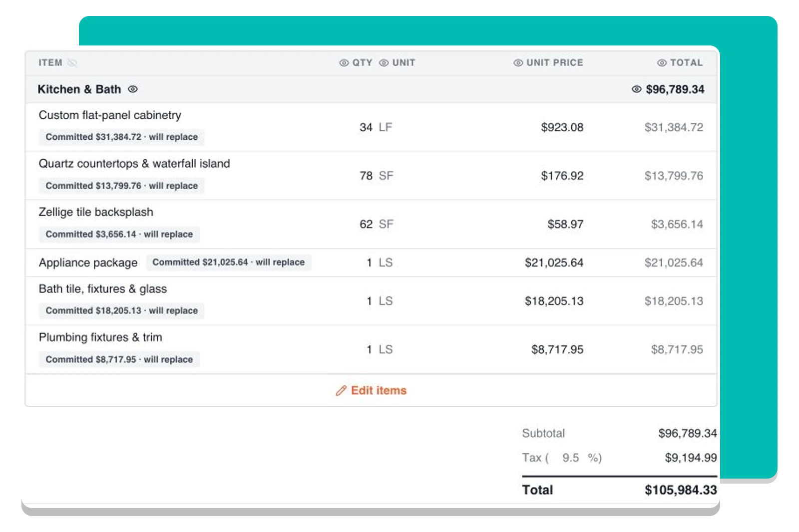Image resolution: width=799 pixels, height=532 pixels.
Task: Click Bath tile, fixtures & glass item
Action: tap(103, 289)
